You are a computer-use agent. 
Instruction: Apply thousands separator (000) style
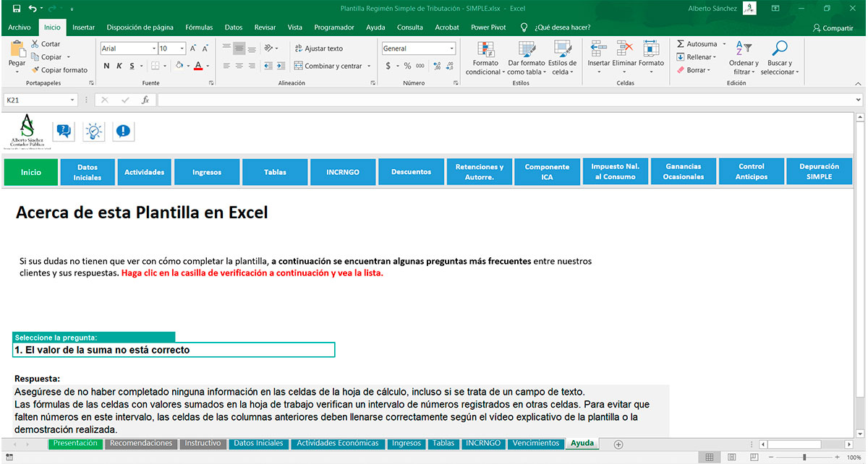[x=420, y=66]
